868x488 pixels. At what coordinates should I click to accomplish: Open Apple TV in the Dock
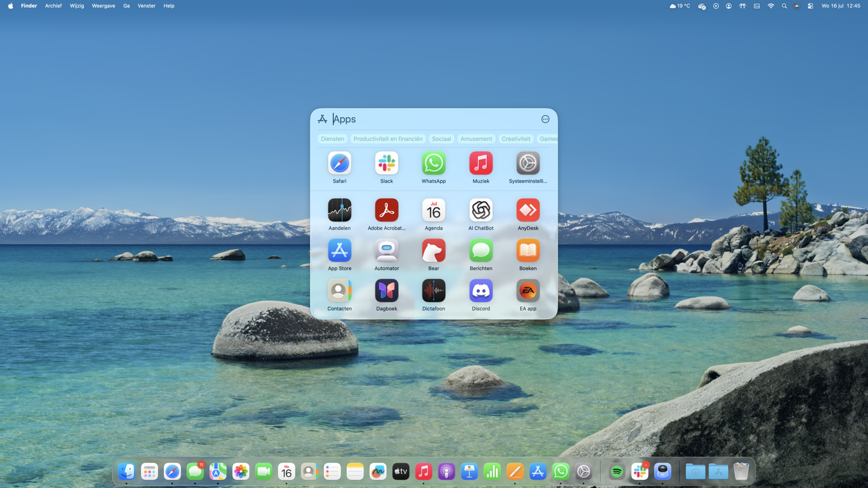tap(400, 472)
